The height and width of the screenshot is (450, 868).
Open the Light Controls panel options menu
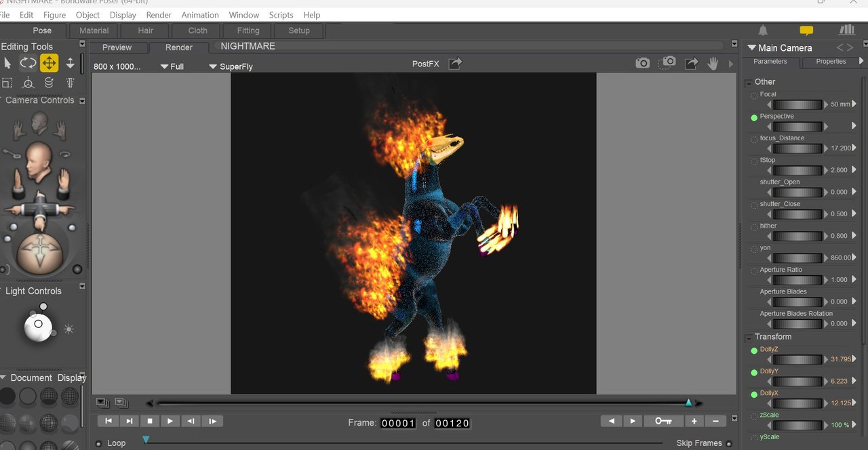click(82, 287)
